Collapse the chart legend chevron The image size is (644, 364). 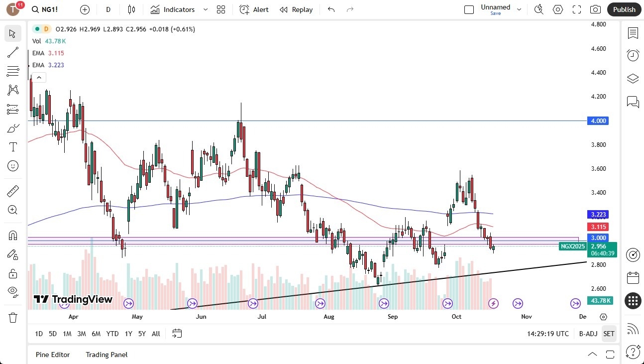pos(39,77)
